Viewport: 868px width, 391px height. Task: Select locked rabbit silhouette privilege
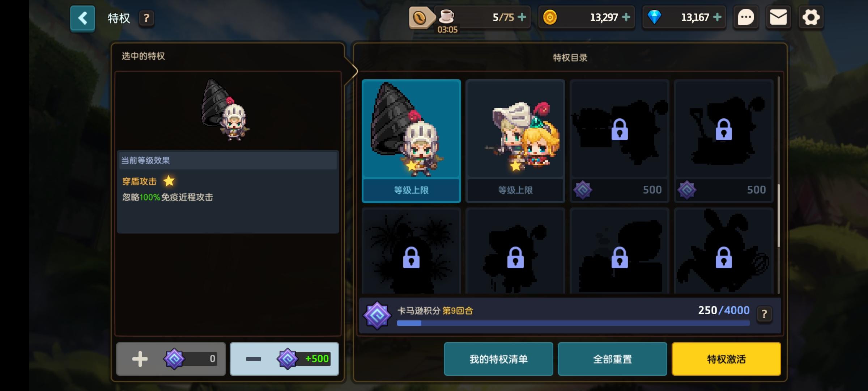pyautogui.click(x=724, y=251)
